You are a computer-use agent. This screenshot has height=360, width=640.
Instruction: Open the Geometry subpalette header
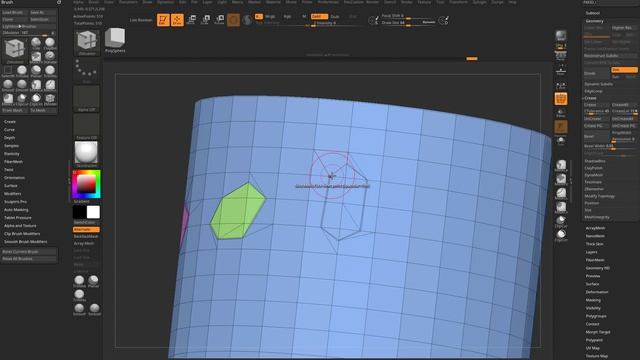594,21
